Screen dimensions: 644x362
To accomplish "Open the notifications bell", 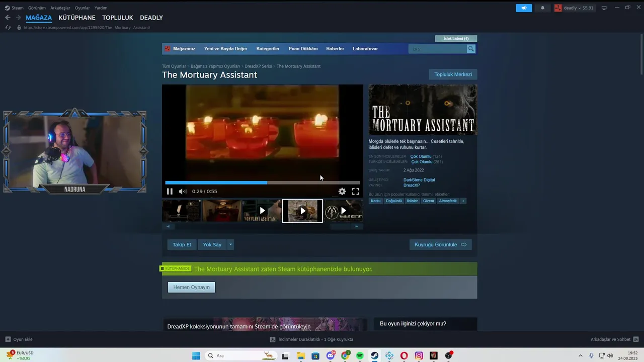I will (x=542, y=8).
